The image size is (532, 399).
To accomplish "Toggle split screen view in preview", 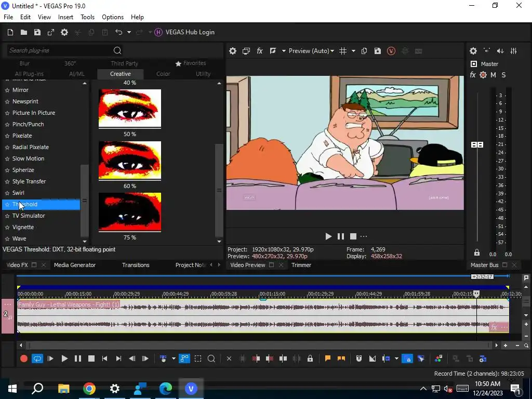I will point(273,51).
